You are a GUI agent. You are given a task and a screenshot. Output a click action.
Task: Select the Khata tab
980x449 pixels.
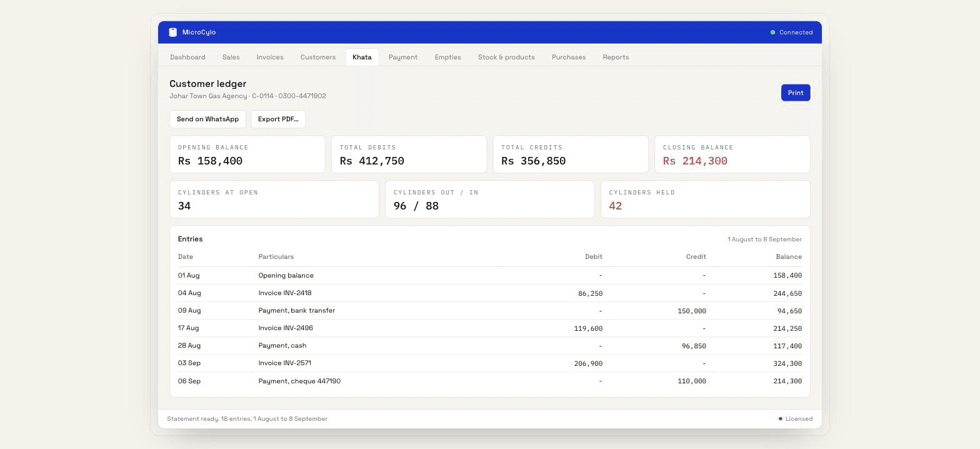(x=362, y=57)
